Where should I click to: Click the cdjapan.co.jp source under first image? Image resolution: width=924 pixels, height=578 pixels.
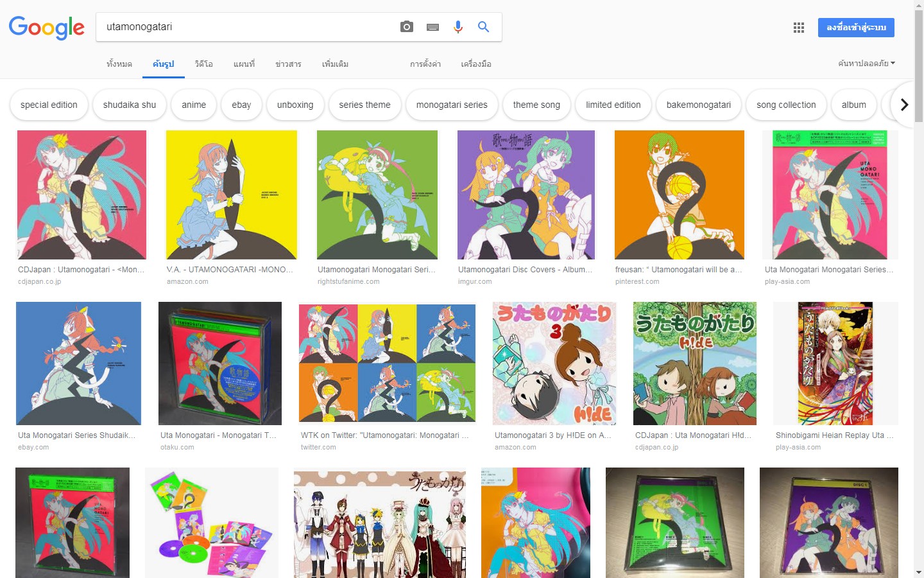pyautogui.click(x=39, y=282)
